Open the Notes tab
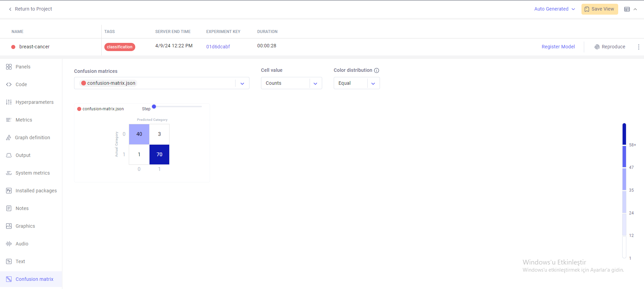 31,208
